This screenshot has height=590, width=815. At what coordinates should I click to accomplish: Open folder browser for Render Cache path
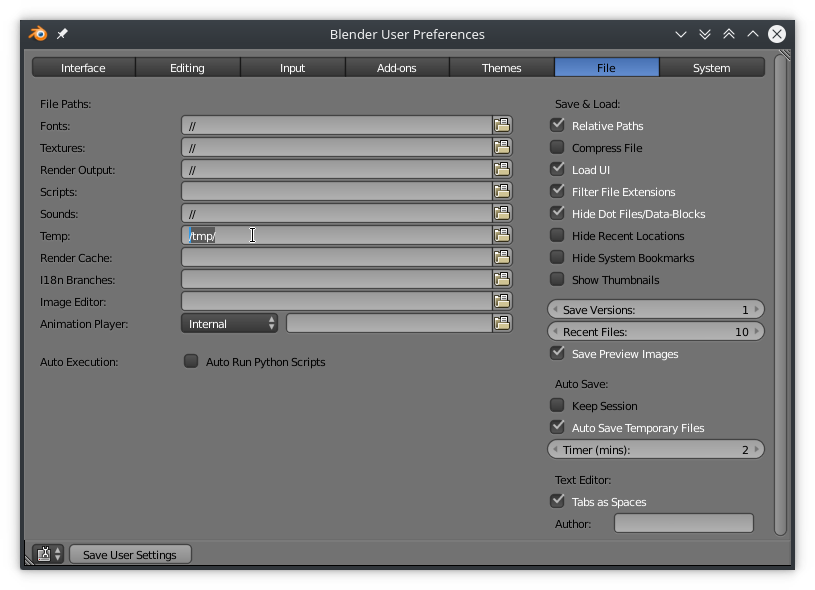[x=502, y=257]
